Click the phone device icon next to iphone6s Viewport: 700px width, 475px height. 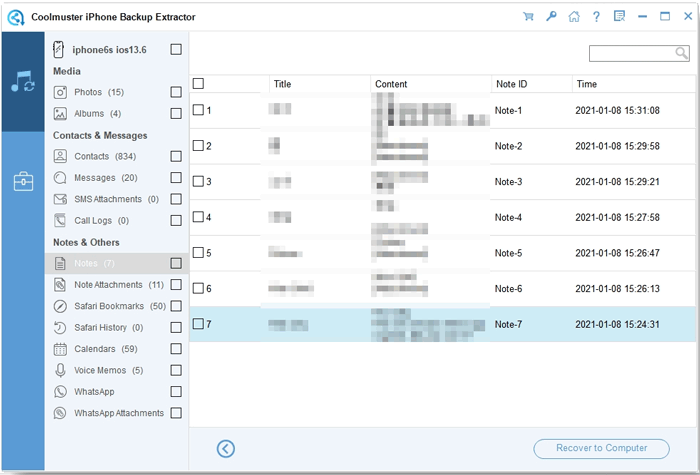point(58,50)
